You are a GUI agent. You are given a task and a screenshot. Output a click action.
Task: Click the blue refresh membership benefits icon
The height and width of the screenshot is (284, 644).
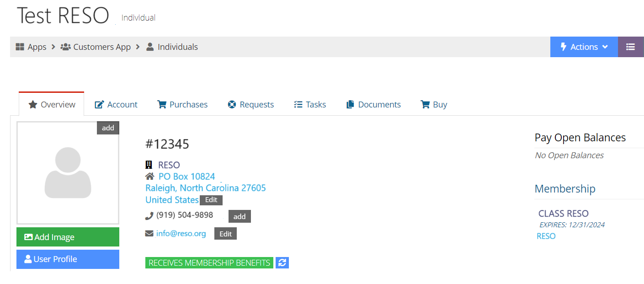[282, 263]
